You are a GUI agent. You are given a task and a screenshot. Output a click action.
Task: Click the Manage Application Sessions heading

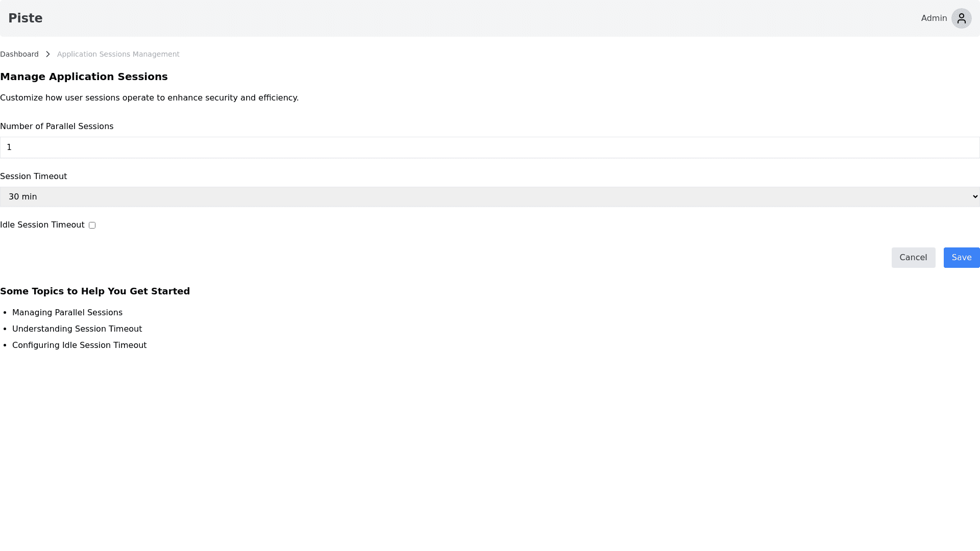coord(84,77)
